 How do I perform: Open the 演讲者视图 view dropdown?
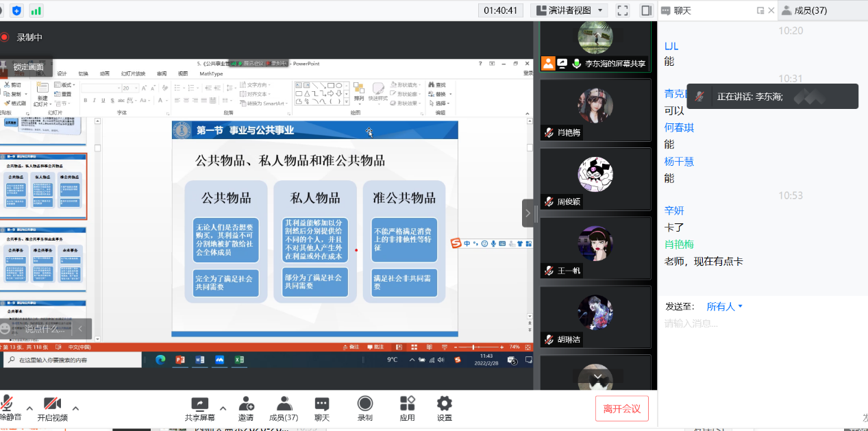[x=570, y=10]
